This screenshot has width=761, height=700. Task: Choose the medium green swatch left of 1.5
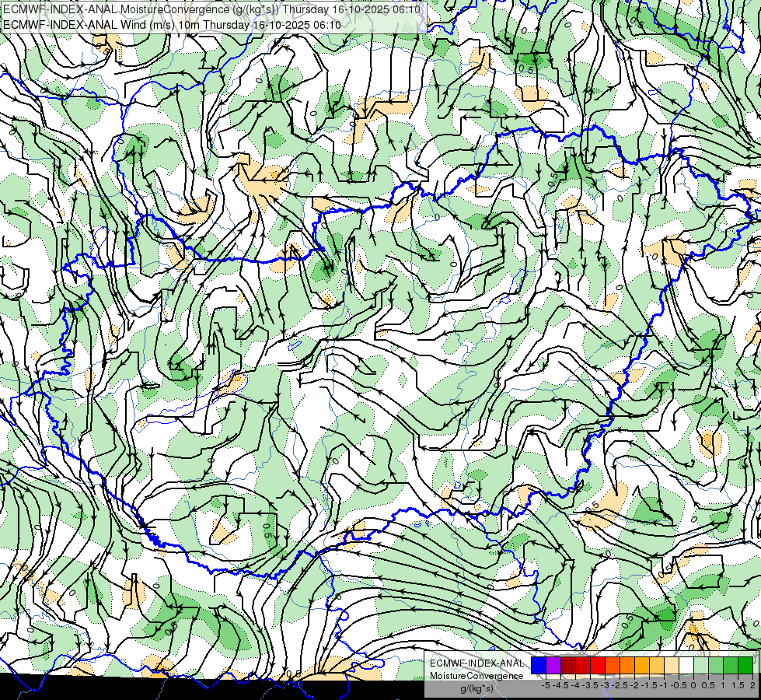coord(731,665)
